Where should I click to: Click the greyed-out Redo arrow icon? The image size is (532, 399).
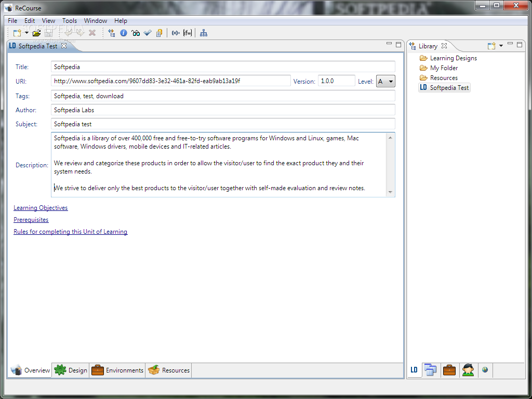[80, 33]
